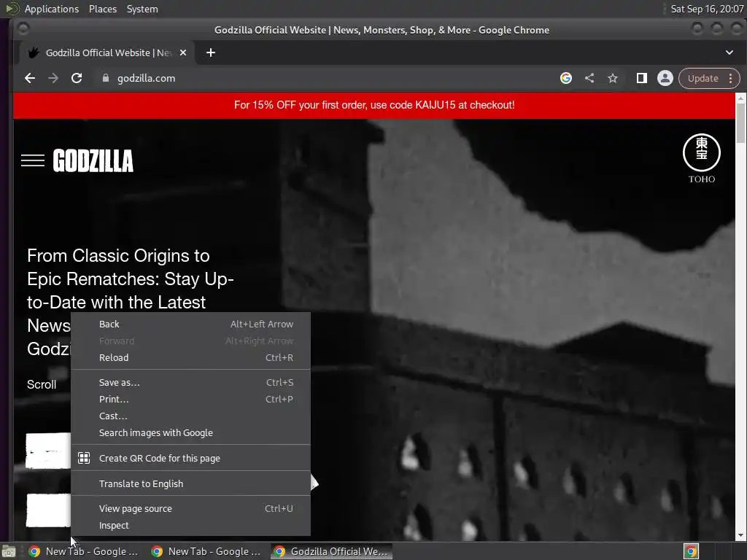Click the QR code icon in context menu

84,458
